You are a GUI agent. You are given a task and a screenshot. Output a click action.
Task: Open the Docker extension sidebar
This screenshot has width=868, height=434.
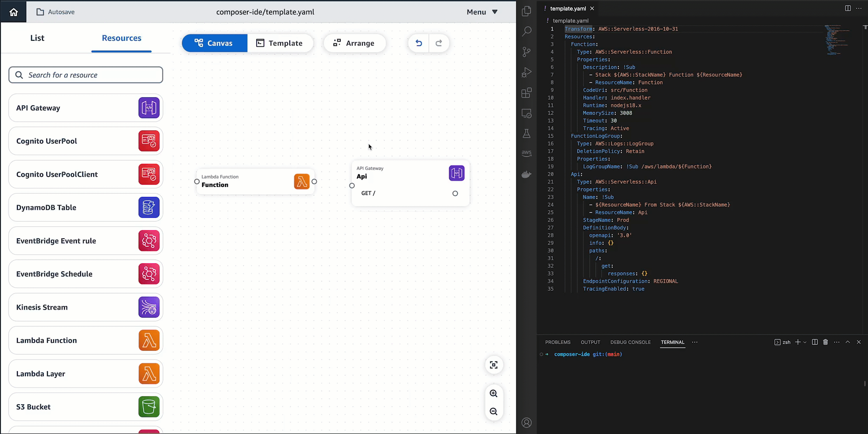click(526, 174)
